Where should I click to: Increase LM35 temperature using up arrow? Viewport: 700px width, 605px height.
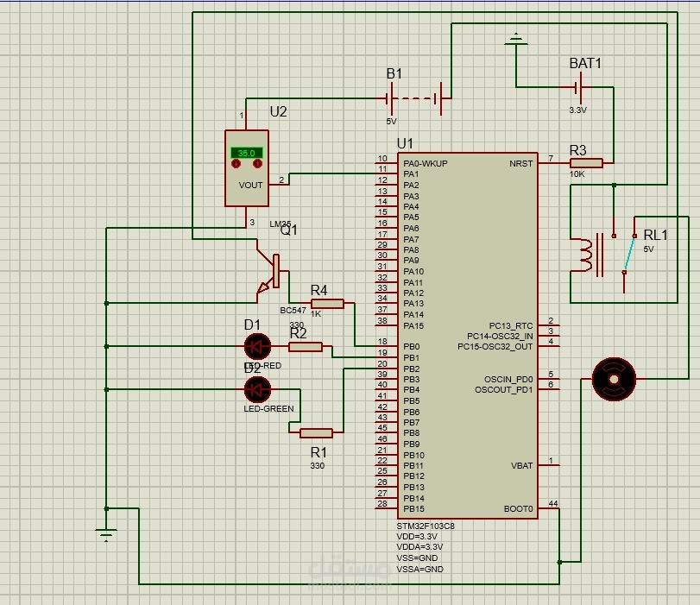point(256,163)
